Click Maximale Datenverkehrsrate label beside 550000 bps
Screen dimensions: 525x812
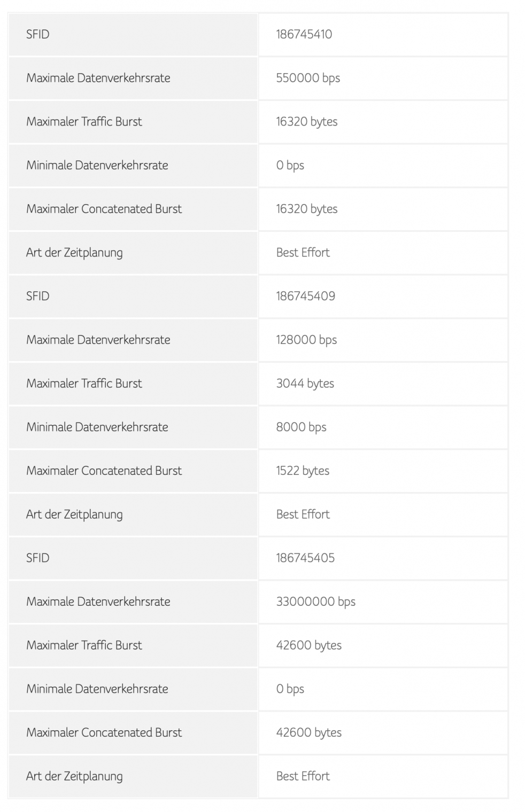98,78
